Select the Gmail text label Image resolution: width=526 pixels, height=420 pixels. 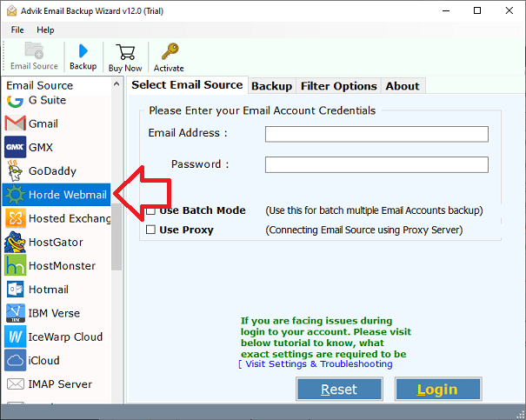pyautogui.click(x=43, y=123)
